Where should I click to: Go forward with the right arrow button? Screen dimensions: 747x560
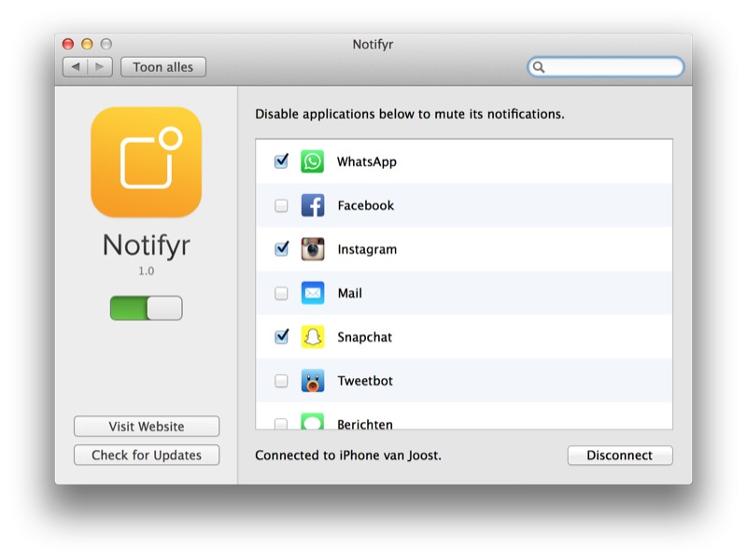[101, 67]
